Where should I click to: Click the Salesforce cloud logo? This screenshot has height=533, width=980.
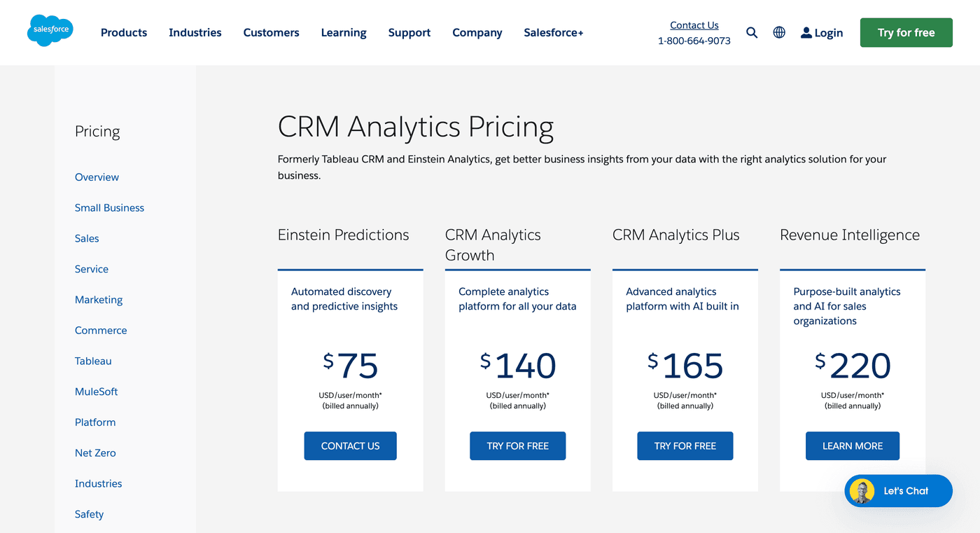click(50, 31)
